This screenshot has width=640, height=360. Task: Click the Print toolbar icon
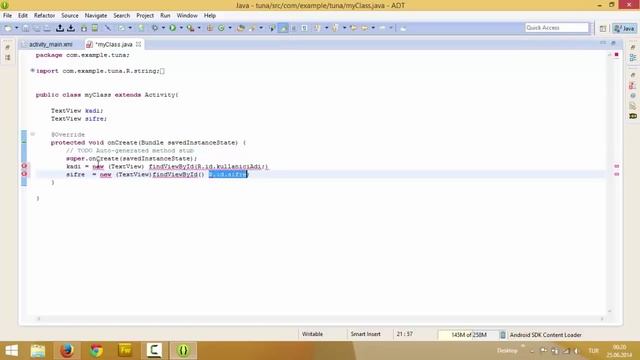pos(47,28)
